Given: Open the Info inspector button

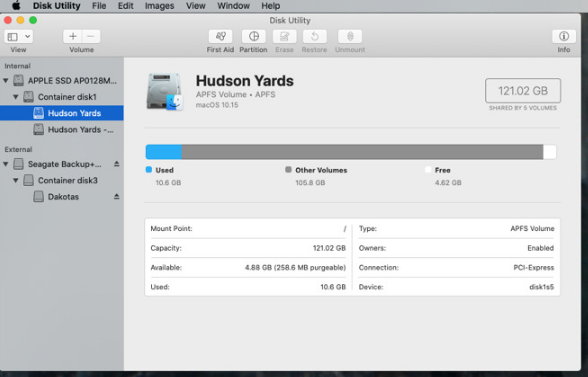Looking at the screenshot, I should tap(564, 36).
